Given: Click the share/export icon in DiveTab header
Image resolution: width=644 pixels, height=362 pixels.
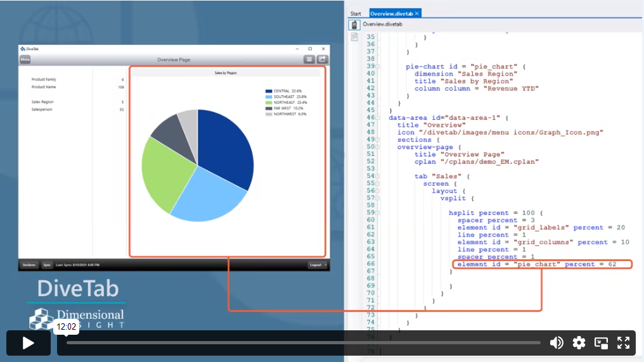Looking at the screenshot, I should [322, 60].
